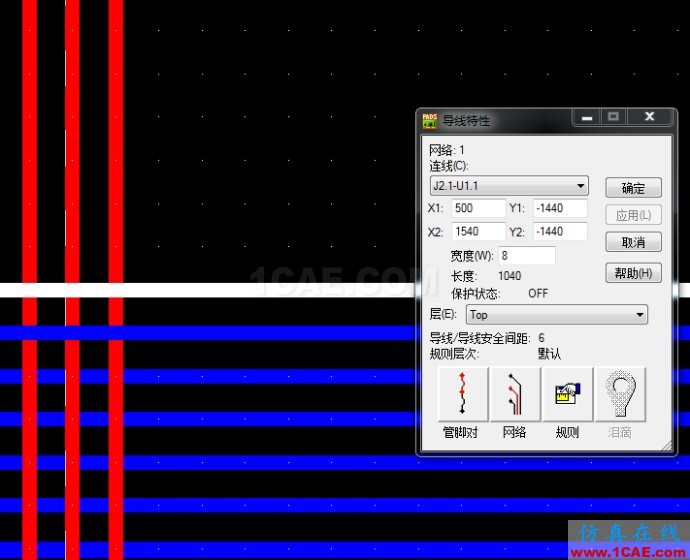Click the Y1 field showing -1440
This screenshot has height=560, width=690.
click(560, 208)
